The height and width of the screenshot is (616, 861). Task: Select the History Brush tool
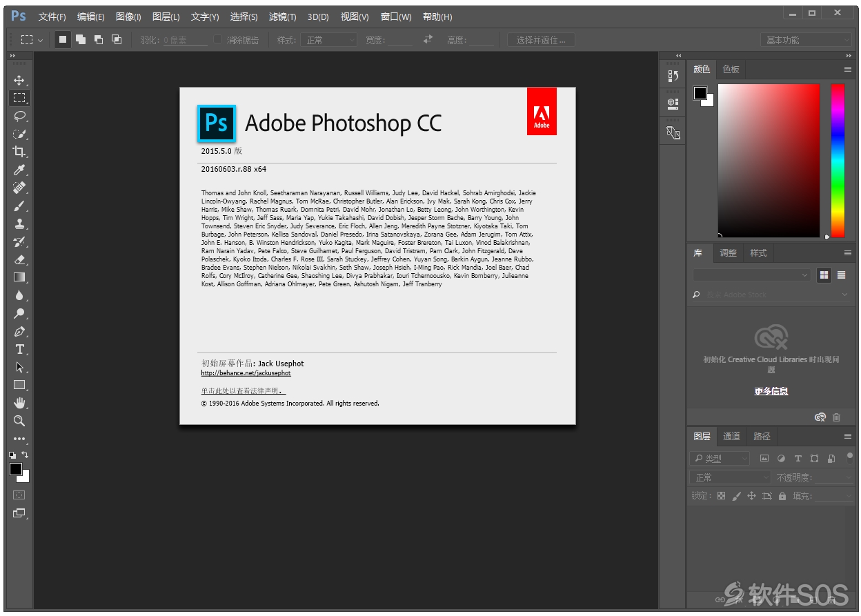click(x=19, y=241)
